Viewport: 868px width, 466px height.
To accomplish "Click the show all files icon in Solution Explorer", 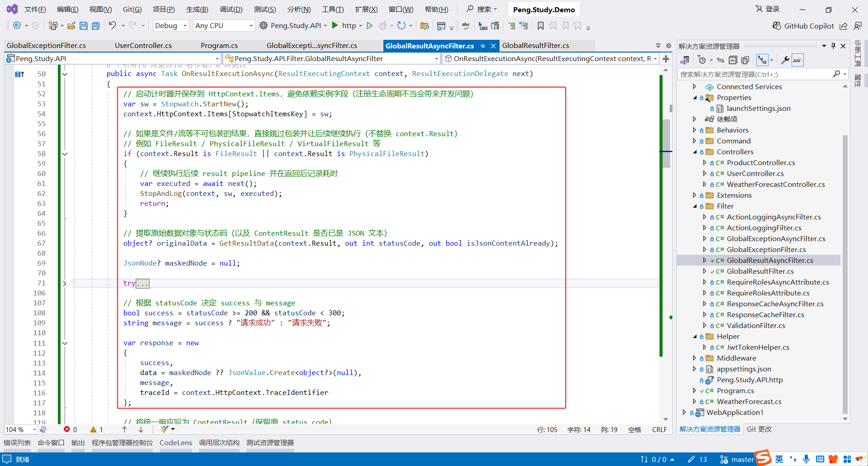I will (x=745, y=60).
